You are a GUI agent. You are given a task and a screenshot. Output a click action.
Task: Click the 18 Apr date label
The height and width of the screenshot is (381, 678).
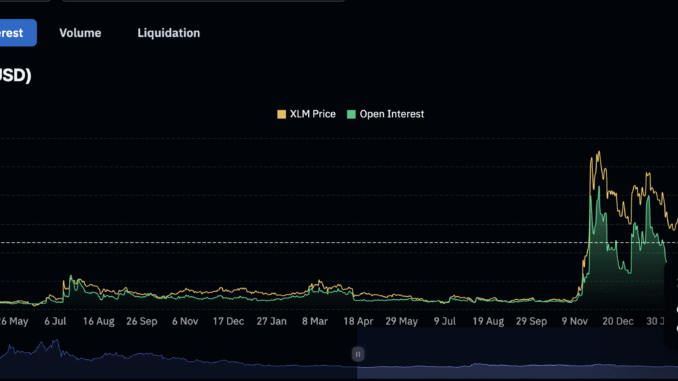pos(358,321)
